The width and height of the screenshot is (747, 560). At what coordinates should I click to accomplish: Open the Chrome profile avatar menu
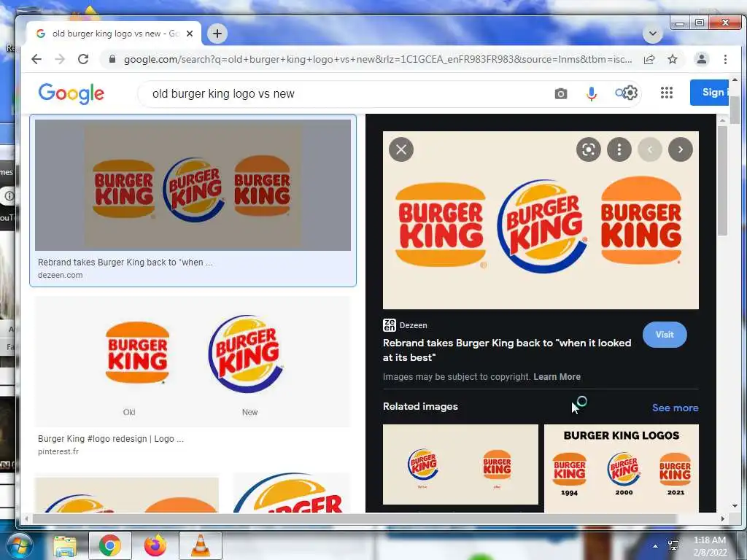pos(701,59)
